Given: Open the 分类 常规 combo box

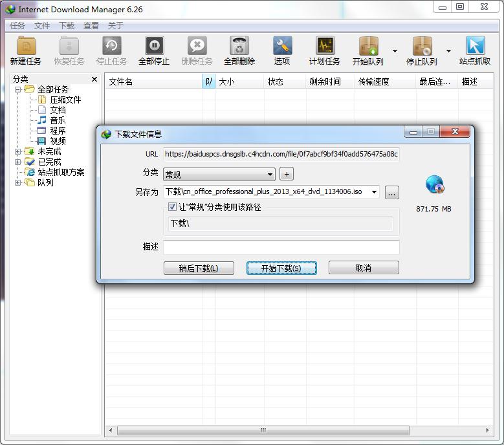Looking at the screenshot, I should 219,175.
